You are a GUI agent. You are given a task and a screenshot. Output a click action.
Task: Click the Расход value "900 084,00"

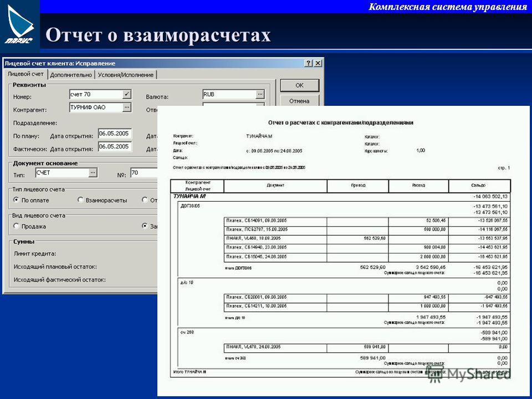[x=434, y=247]
